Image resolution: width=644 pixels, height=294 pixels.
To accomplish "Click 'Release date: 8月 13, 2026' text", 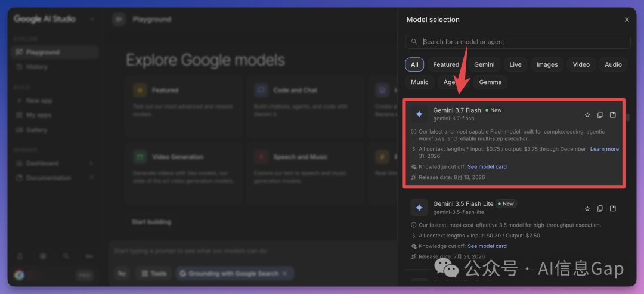I will [452, 177].
